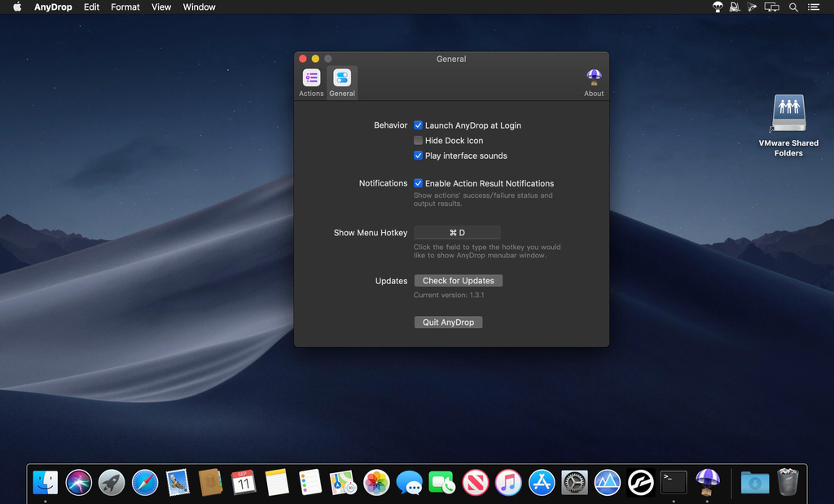834x504 pixels.
Task: Open the Window menu
Action: point(199,7)
